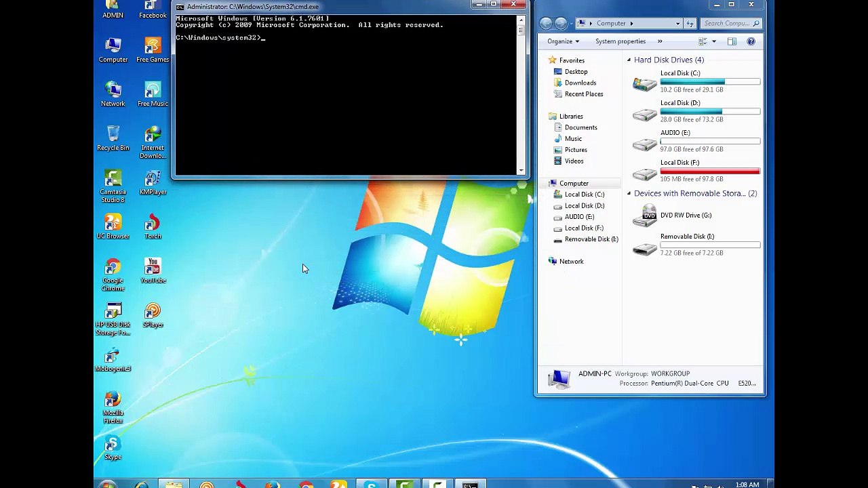Open Recent Places under Favorites
The width and height of the screenshot is (868, 488).
pyautogui.click(x=584, y=94)
